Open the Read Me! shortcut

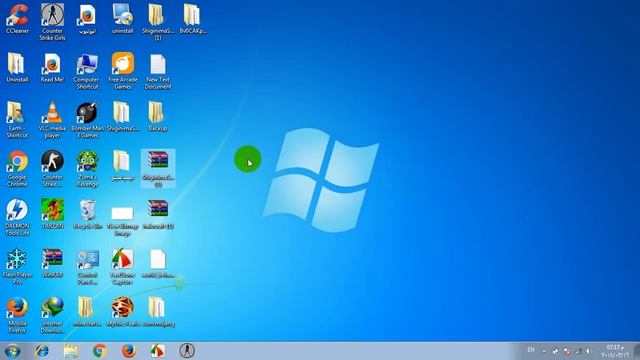click(x=52, y=67)
